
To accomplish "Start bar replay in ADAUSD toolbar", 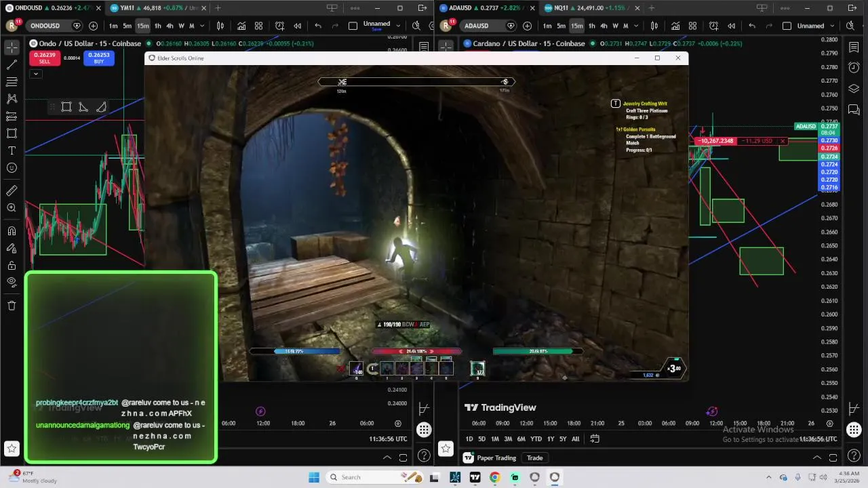I will coord(731,26).
